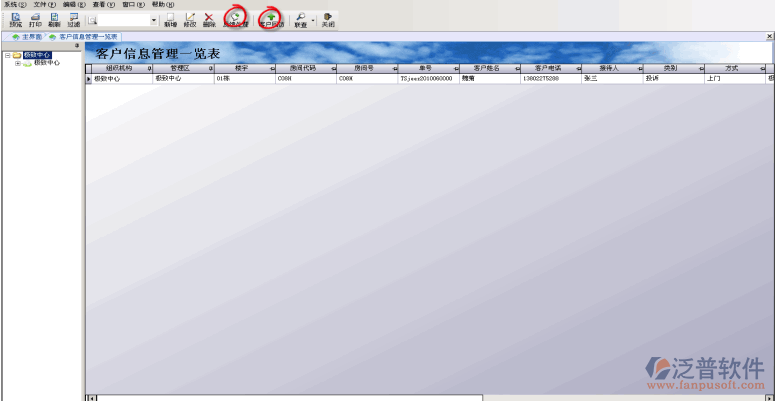
Task: Click the pin icon in 楼宇 header
Action: [x=272, y=68]
